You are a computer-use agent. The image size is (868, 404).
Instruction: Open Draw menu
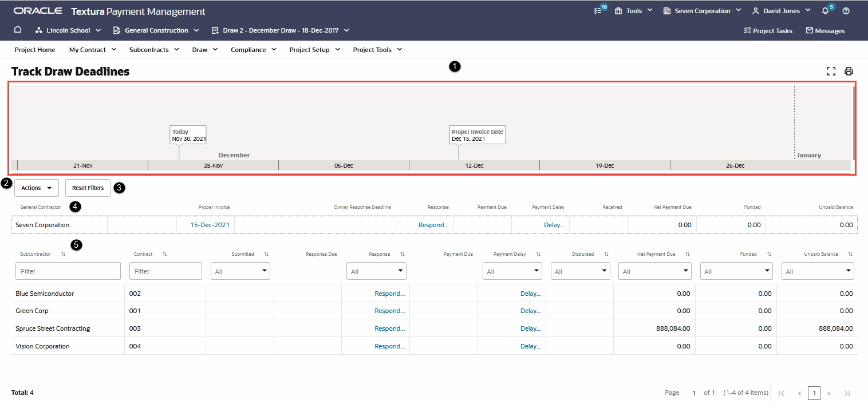coord(205,50)
